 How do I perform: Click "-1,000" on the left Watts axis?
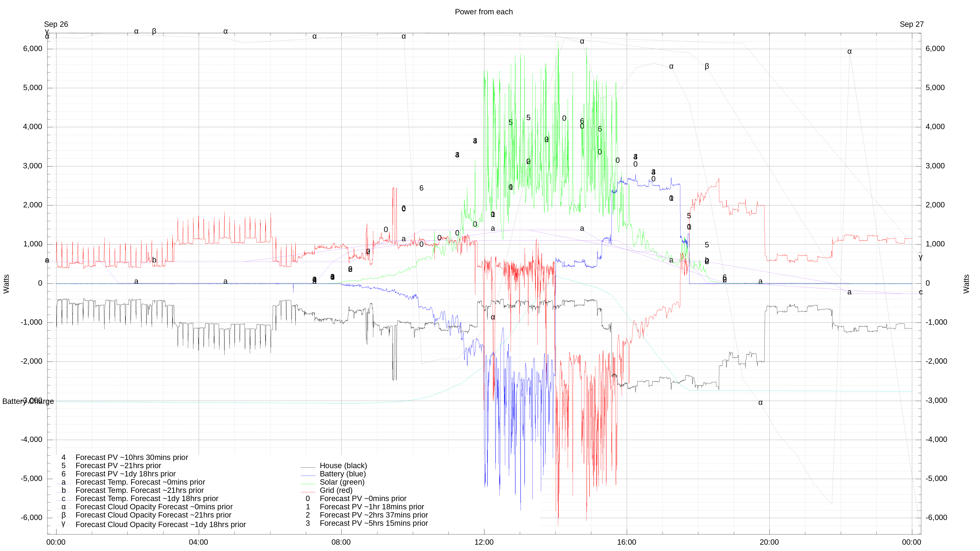point(32,322)
